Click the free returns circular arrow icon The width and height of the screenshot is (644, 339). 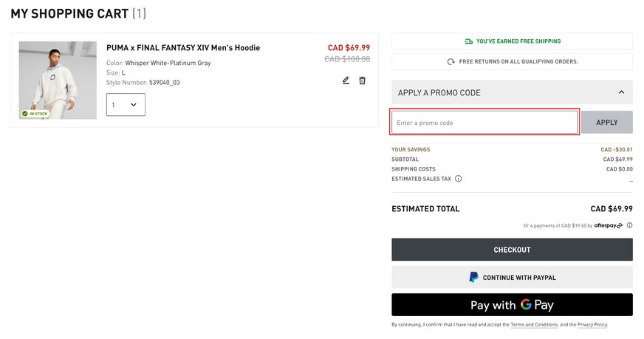click(x=451, y=61)
